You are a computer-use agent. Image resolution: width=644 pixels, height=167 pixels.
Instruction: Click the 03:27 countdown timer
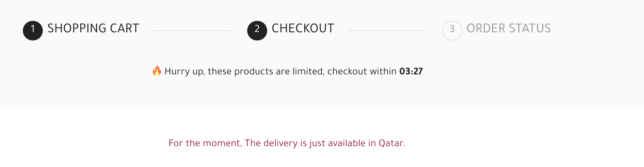click(411, 71)
